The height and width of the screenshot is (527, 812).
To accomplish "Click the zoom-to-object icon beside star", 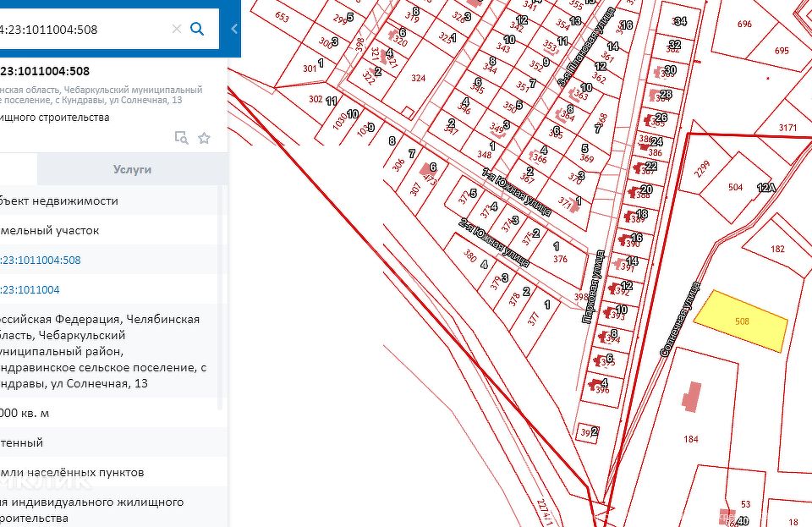I will pos(180,138).
